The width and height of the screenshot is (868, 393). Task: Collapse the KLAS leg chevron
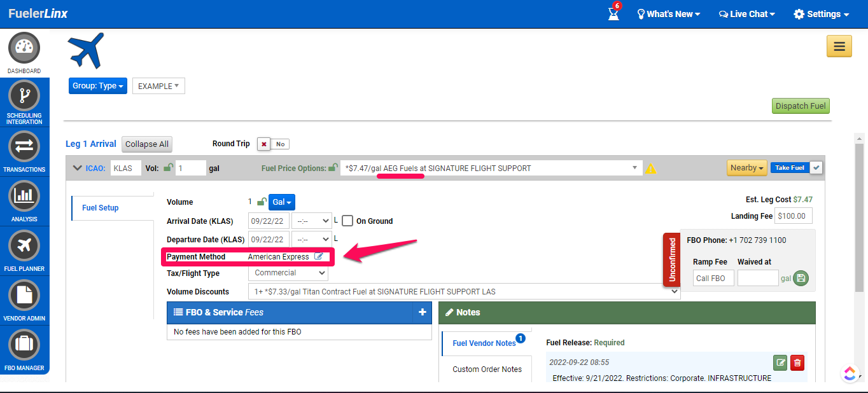(78, 168)
